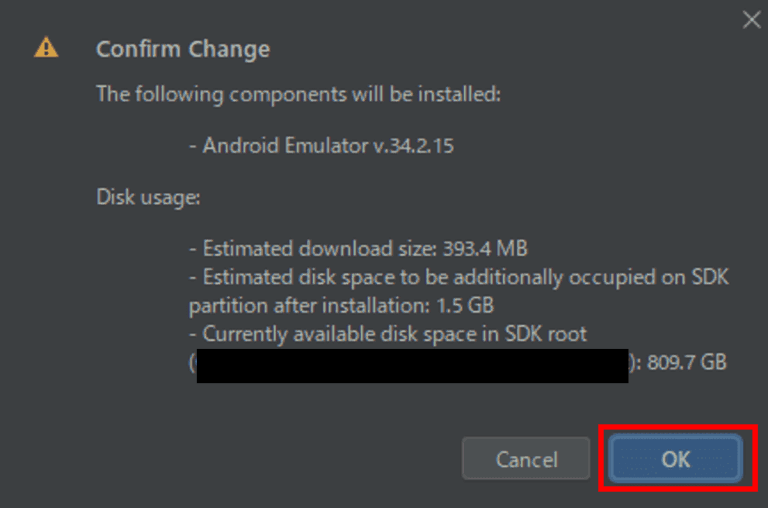Click the OK button to confirm
The width and height of the screenshot is (768, 508).
(676, 459)
